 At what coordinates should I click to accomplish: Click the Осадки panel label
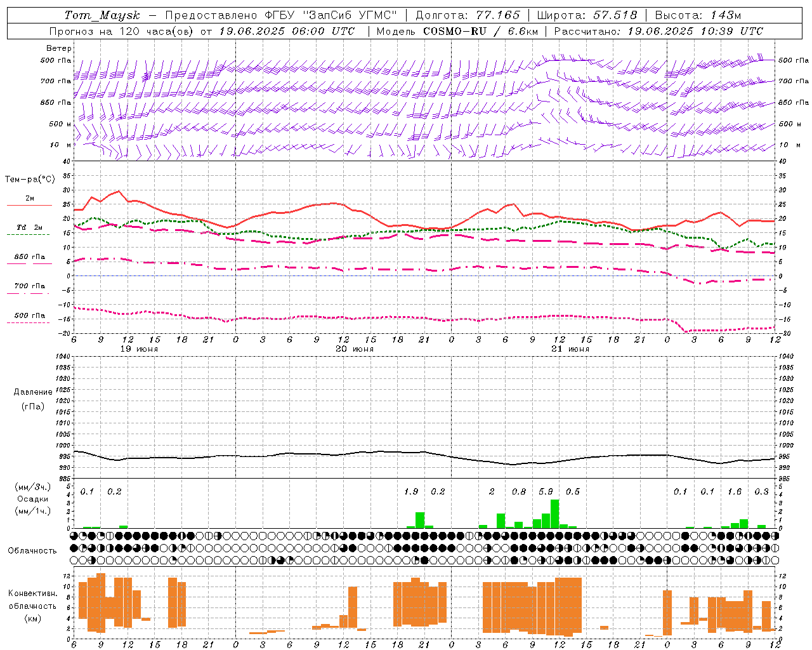pyautogui.click(x=33, y=499)
